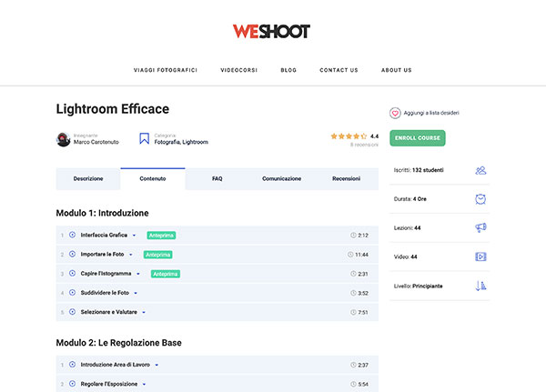Click the enrolled students icon
The width and height of the screenshot is (546, 392).
point(480,170)
